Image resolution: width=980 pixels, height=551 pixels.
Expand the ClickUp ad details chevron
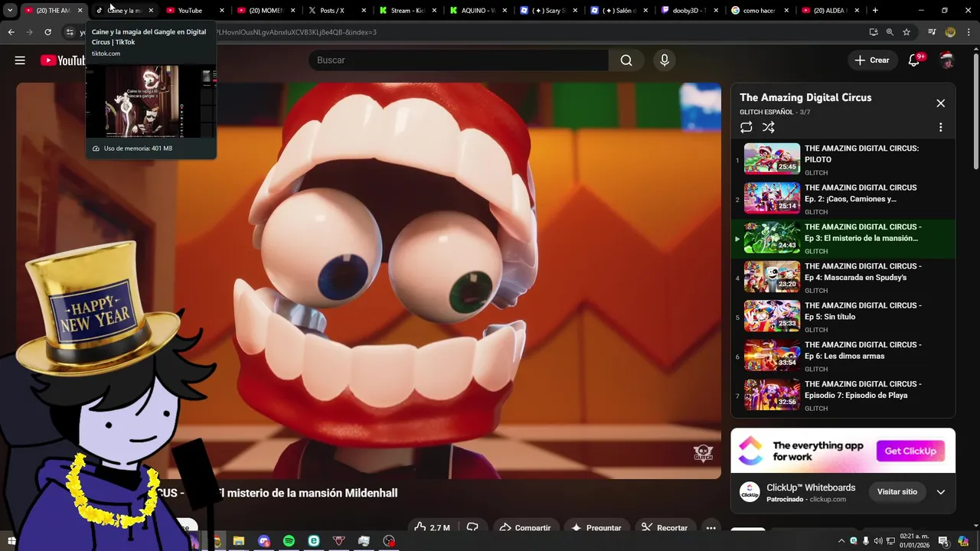940,492
